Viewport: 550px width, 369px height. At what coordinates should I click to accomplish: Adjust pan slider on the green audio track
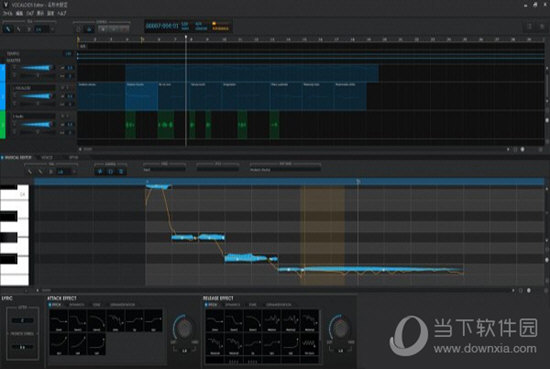click(x=37, y=132)
